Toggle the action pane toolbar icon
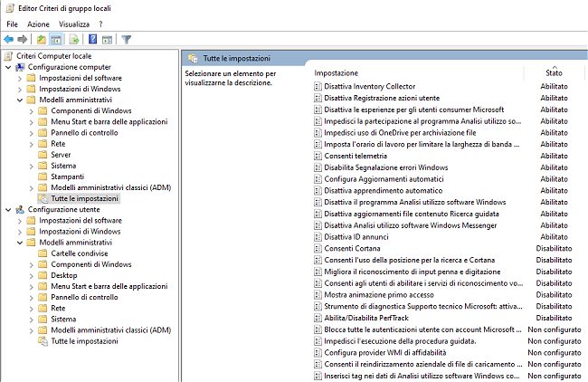This screenshot has height=382, width=588. [x=108, y=39]
